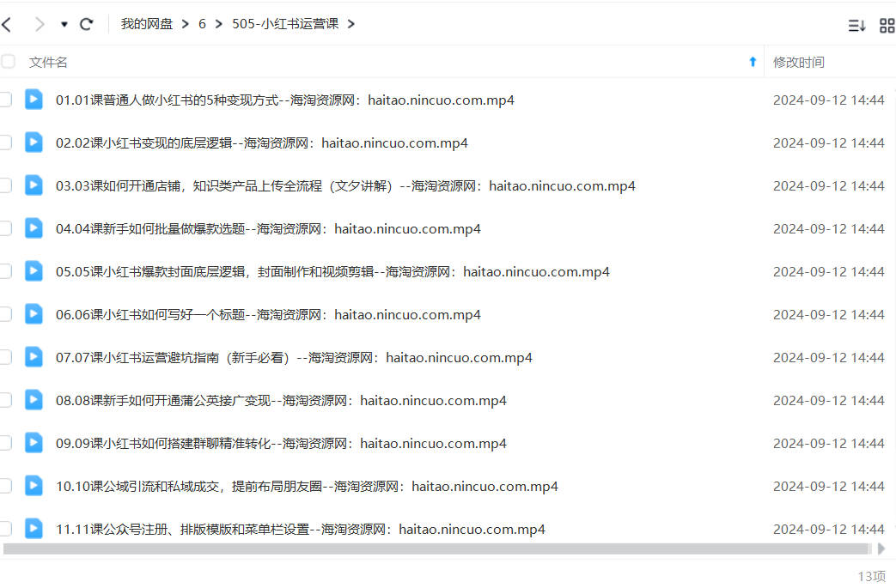Select file name 01.01课普通人做小红书的5种变现方式
The width and height of the screenshot is (896, 588).
coord(285,100)
